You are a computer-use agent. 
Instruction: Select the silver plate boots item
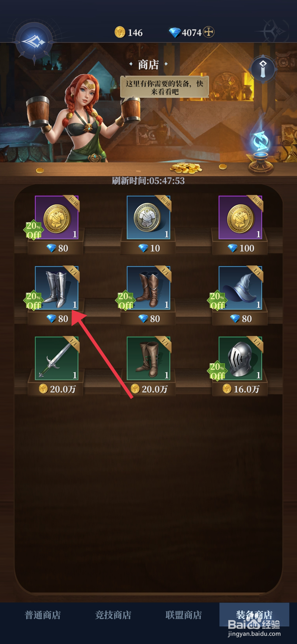(x=57, y=288)
